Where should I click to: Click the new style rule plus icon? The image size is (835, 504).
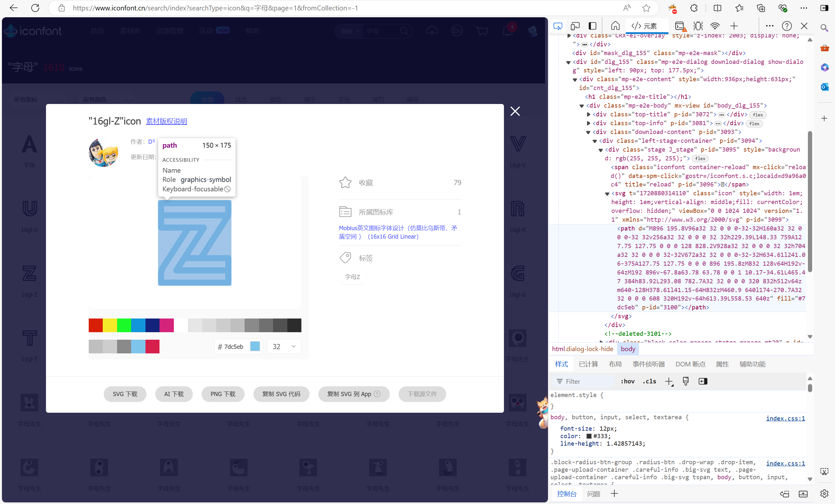(669, 381)
